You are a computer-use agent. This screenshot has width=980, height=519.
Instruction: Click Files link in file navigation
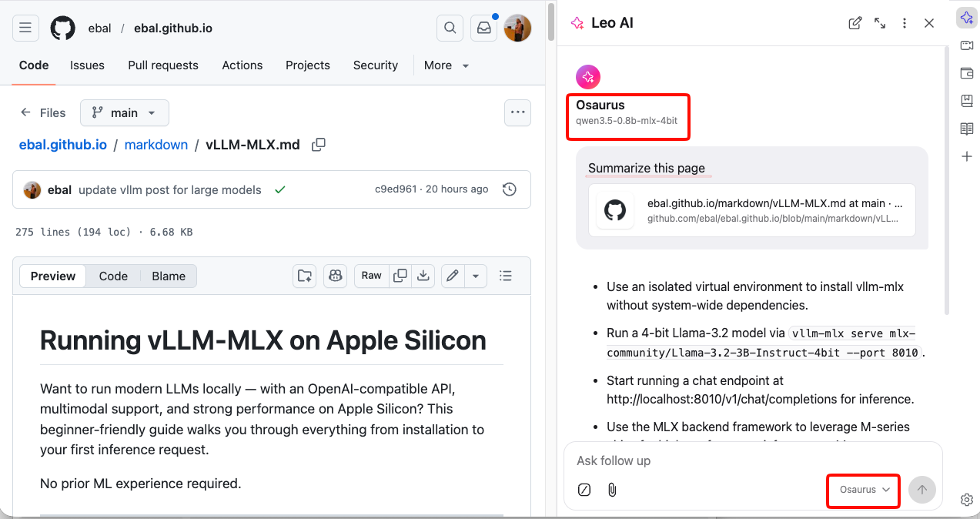pos(52,112)
